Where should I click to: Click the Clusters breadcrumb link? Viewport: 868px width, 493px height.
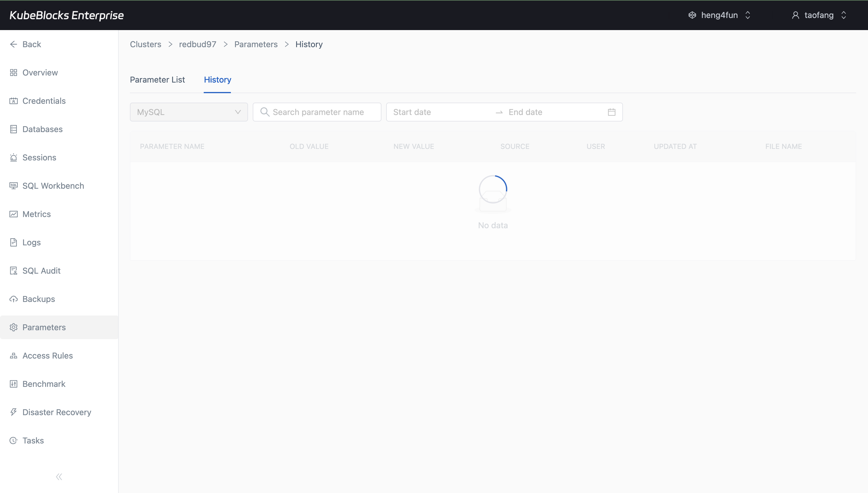pyautogui.click(x=145, y=44)
